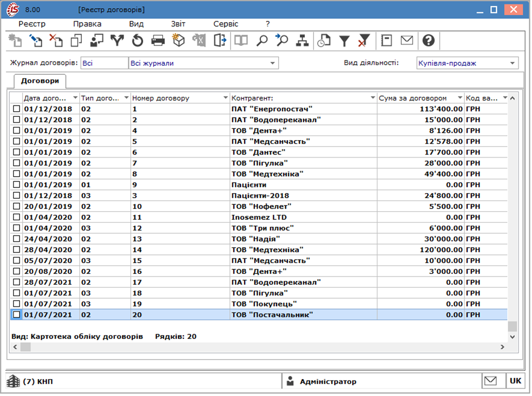
Task: Open the Реєстр menu
Action: 32,24
